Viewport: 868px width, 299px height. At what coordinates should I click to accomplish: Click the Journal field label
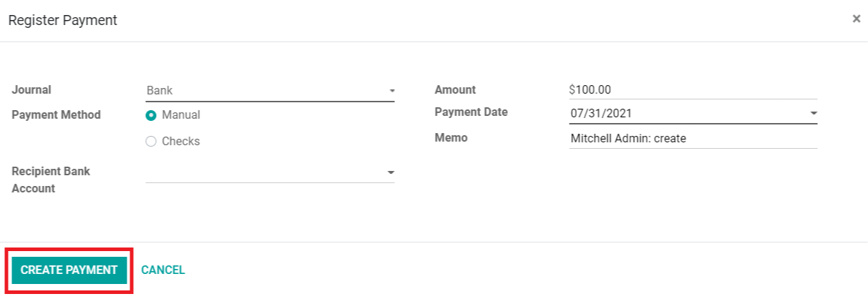(x=31, y=90)
